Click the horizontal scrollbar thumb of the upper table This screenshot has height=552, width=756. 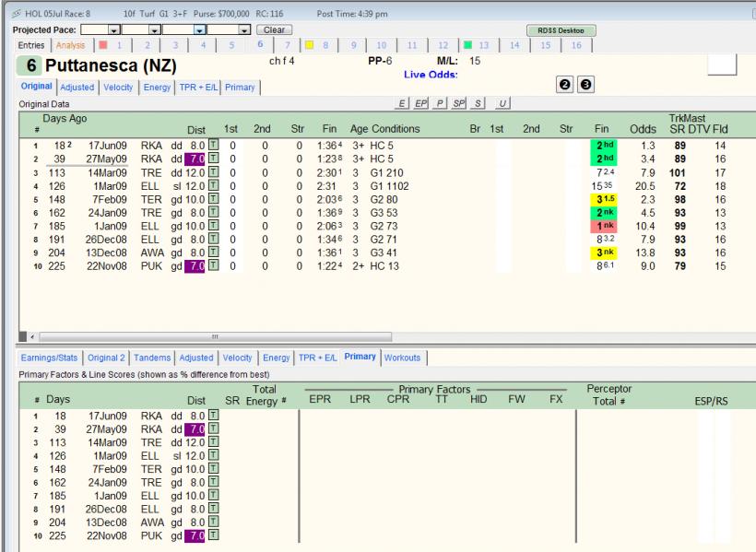coord(215,336)
